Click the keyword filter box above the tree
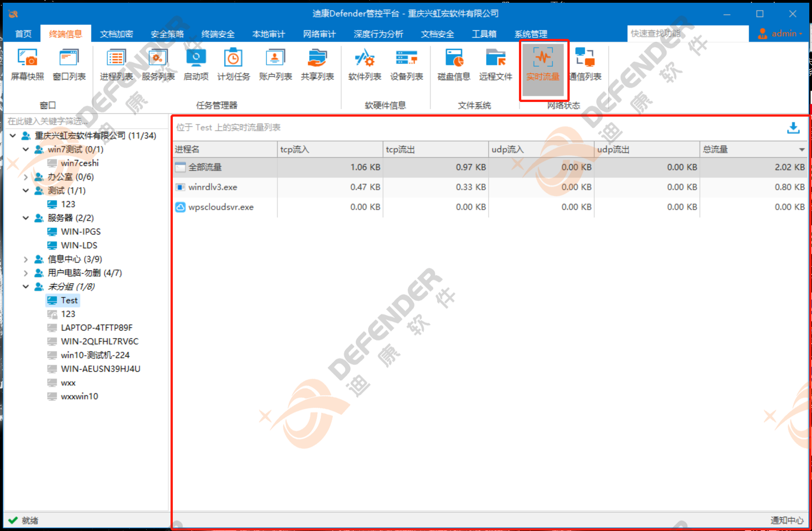Image resolution: width=812 pixels, height=531 pixels. click(x=86, y=121)
